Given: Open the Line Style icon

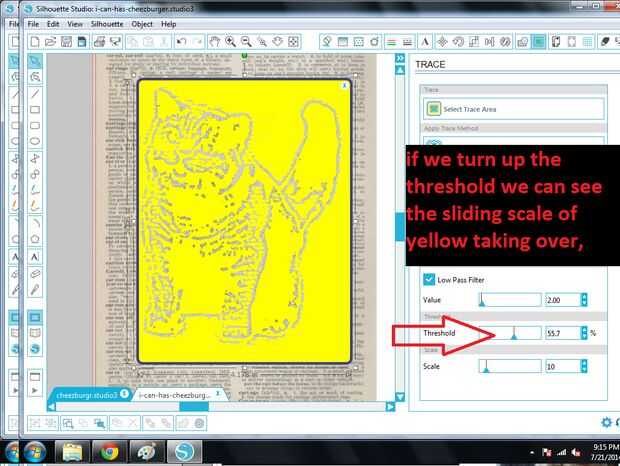Looking at the screenshot, I should click(x=407, y=42).
